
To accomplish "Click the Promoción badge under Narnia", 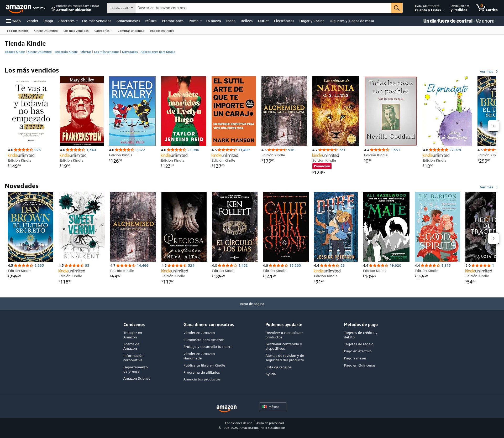I will click(322, 166).
